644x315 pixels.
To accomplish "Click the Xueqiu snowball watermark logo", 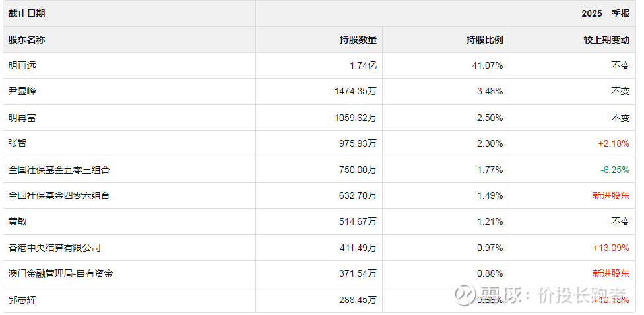I will click(469, 294).
